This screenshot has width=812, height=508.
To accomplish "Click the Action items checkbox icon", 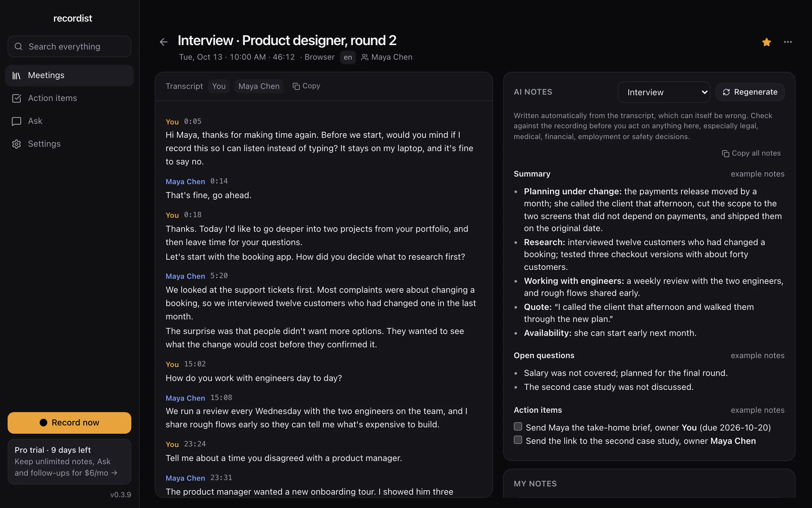I will click(16, 98).
